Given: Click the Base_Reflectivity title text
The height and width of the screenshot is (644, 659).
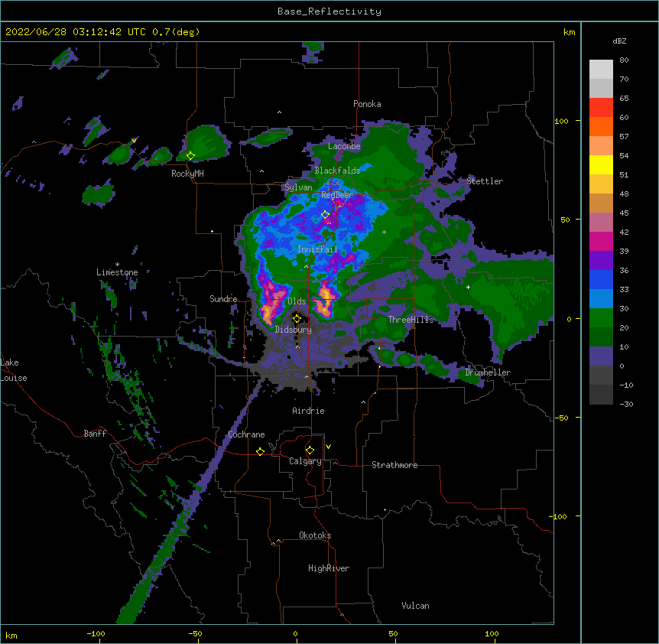Looking at the screenshot, I should pos(329,11).
